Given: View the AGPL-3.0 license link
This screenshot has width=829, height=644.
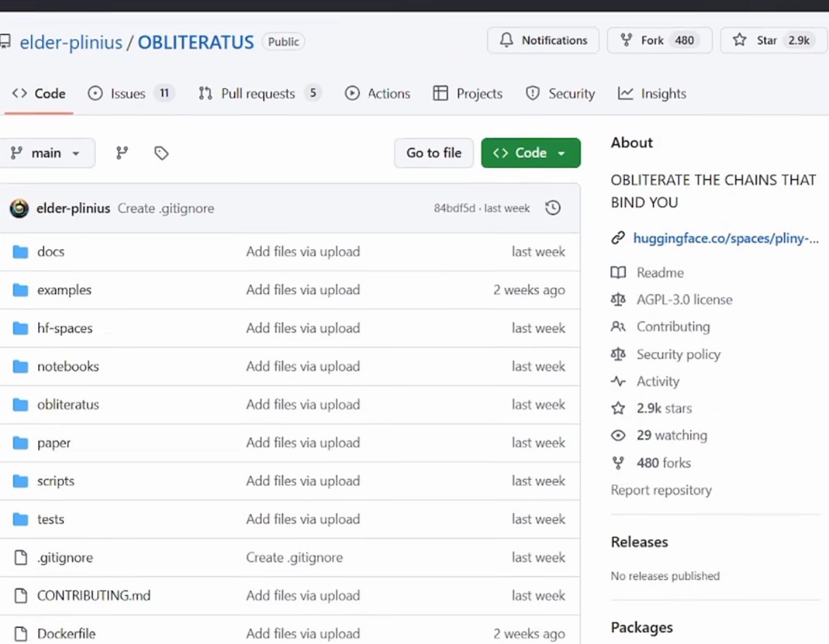Looking at the screenshot, I should tap(684, 300).
